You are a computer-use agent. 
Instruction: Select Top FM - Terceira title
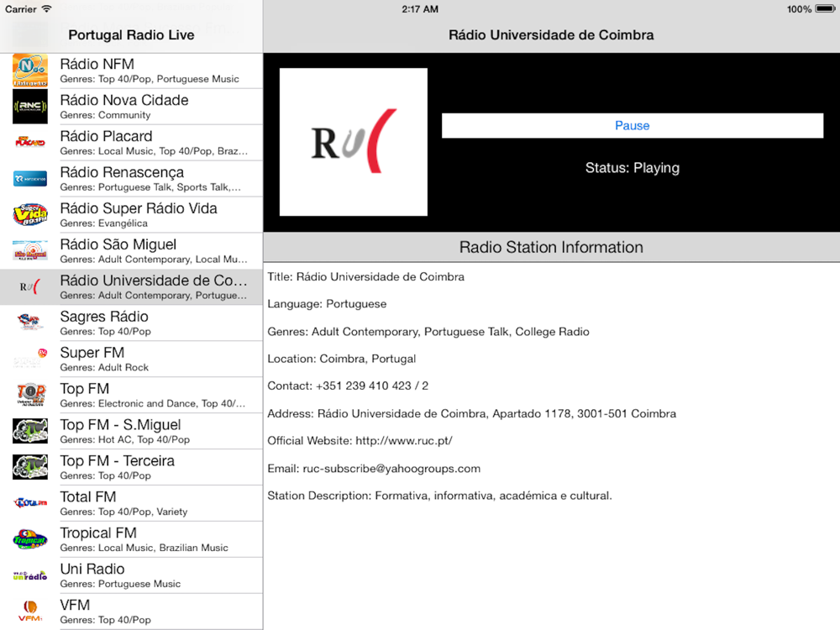118,460
